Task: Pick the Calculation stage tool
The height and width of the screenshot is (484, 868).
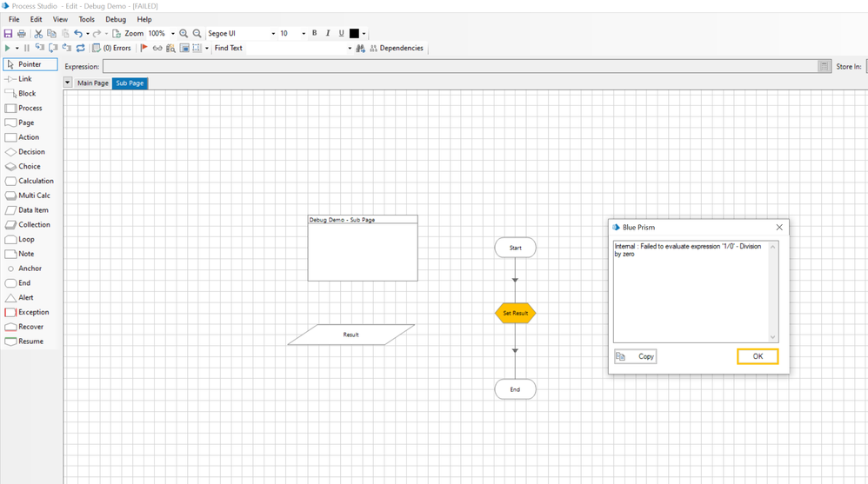Action: click(30, 181)
